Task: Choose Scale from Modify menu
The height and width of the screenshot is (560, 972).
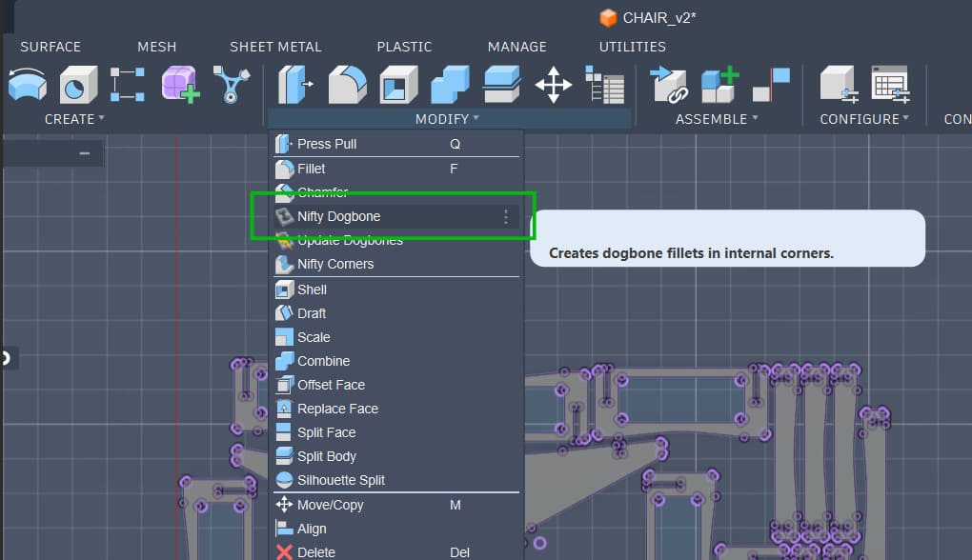Action: pyautogui.click(x=396, y=337)
